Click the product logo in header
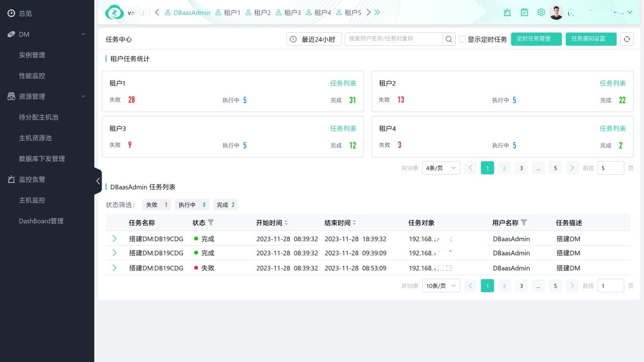 click(114, 13)
